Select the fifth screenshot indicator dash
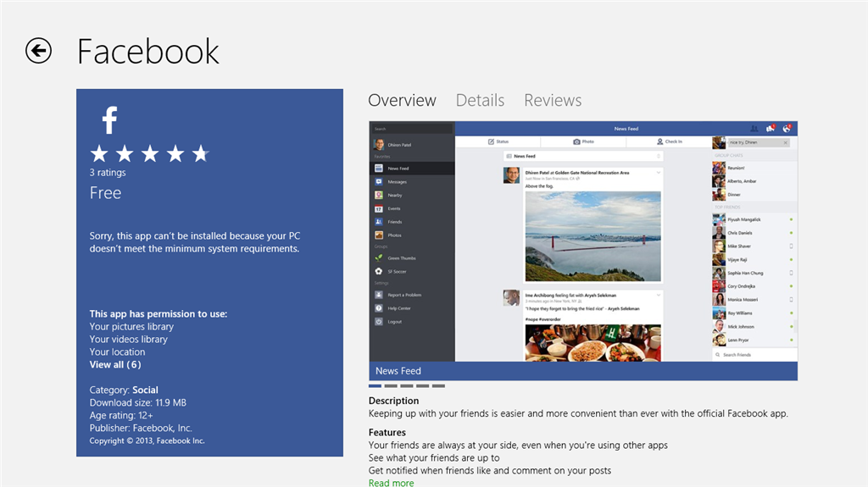This screenshot has height=487, width=868. pyautogui.click(x=438, y=385)
